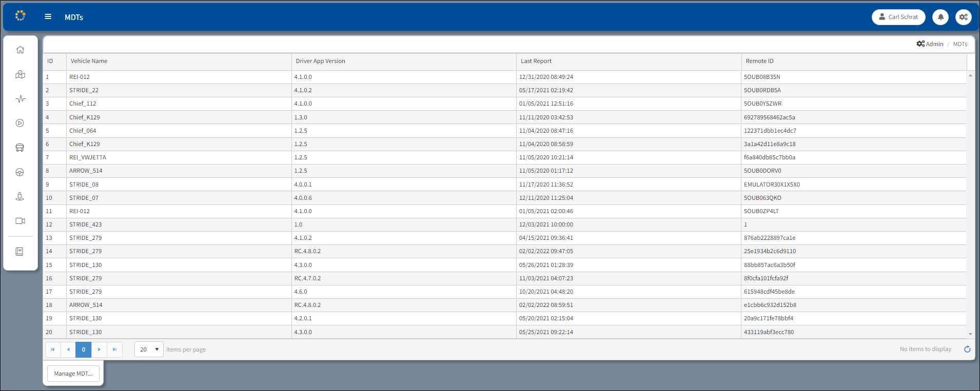Open the activity pulse icon in sidebar

(x=20, y=99)
